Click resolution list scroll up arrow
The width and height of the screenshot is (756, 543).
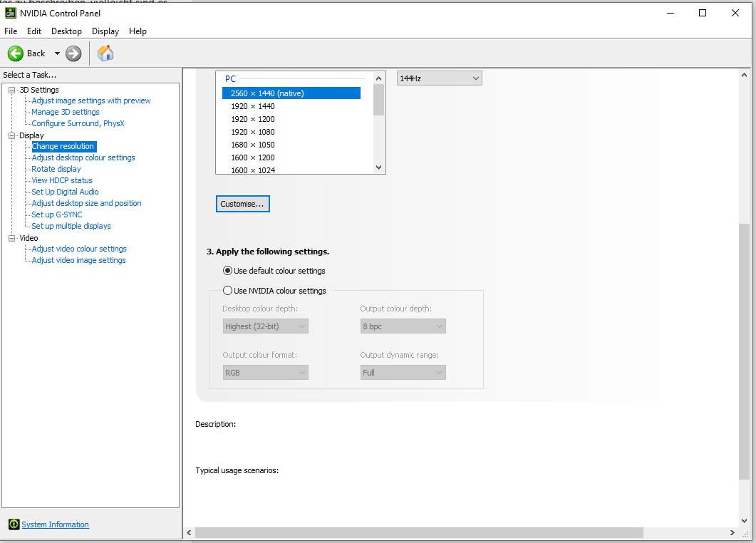tap(378, 78)
